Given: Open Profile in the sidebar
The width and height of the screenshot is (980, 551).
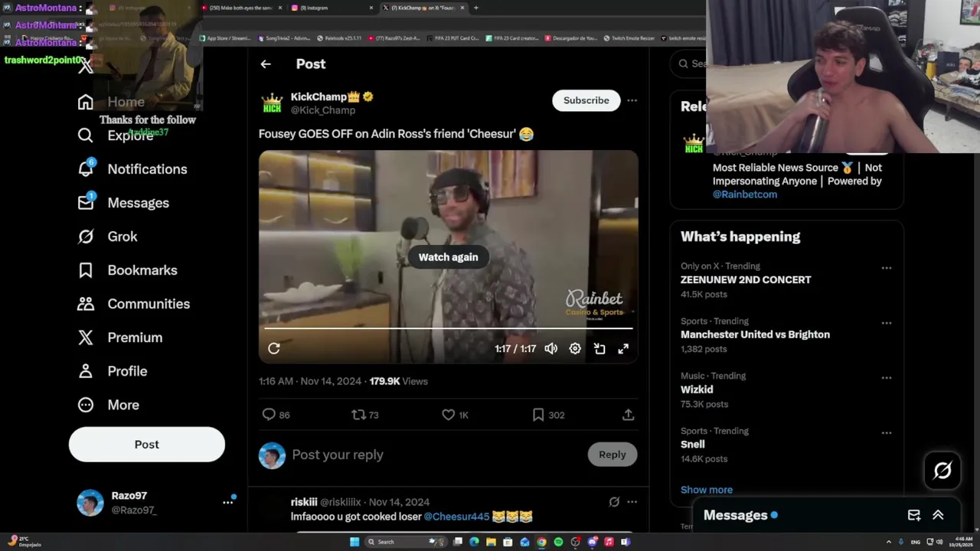Looking at the screenshot, I should coord(113,371).
